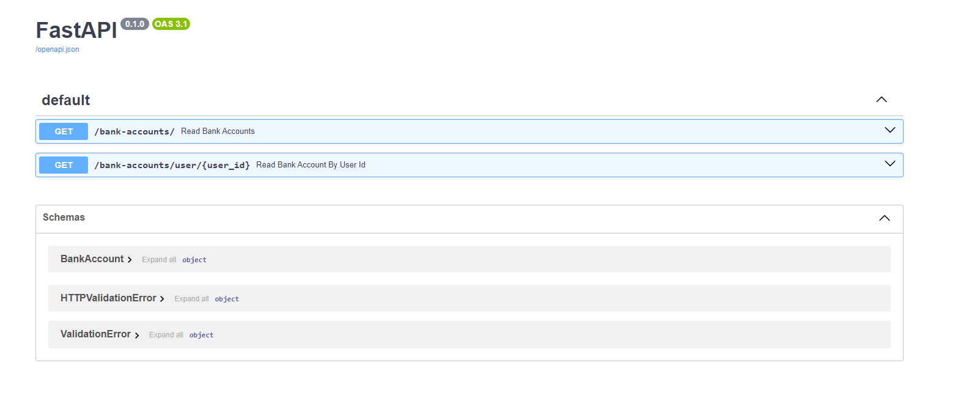
Task: Click the Schemas heading
Action: pyautogui.click(x=64, y=218)
